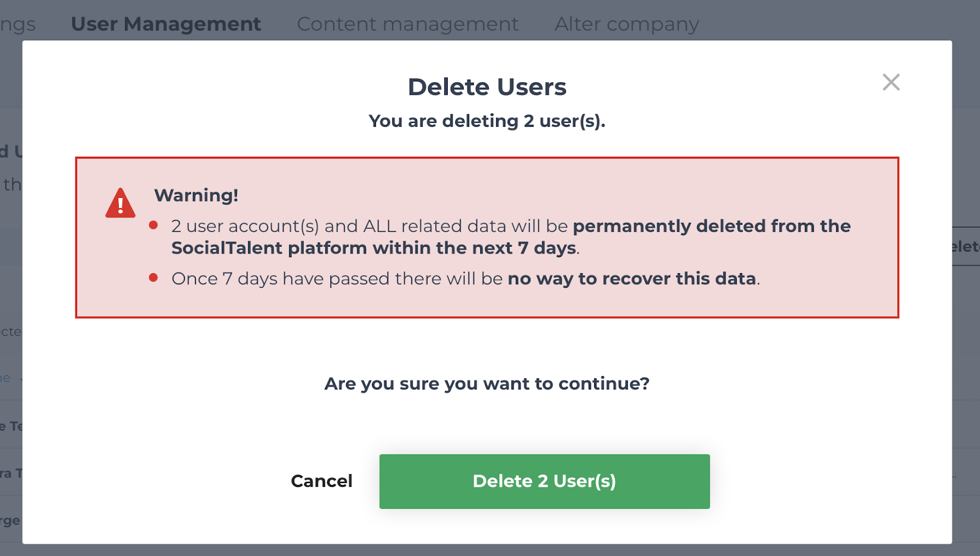980x556 pixels.
Task: Click the bold 'no way to recover this data' text
Action: click(632, 279)
